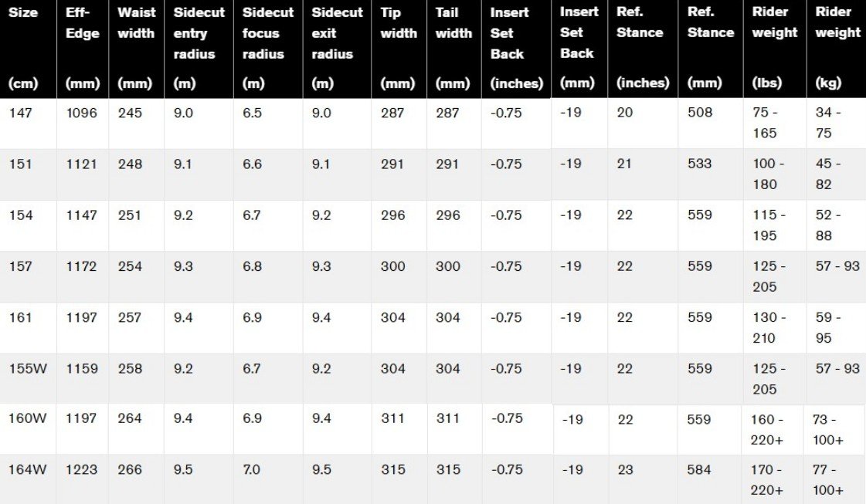
Task: Click the 1223 effective edge value
Action: [x=82, y=469]
